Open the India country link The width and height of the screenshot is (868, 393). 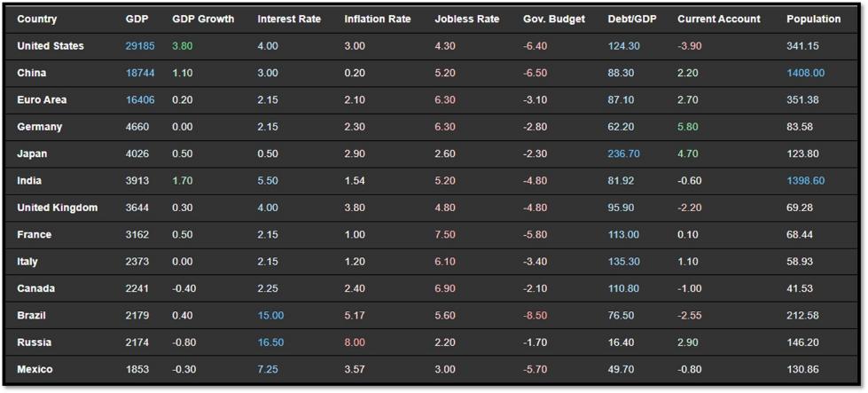coord(29,181)
